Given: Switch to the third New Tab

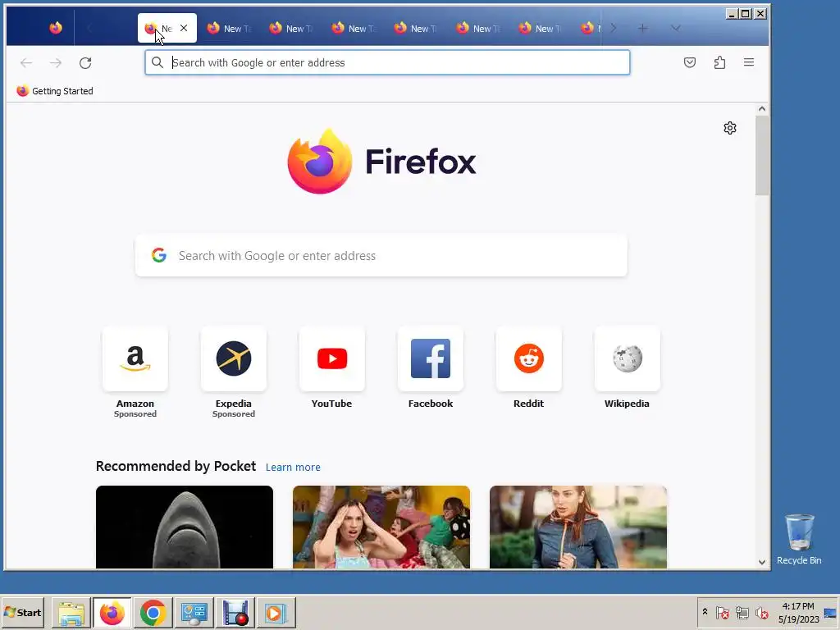Looking at the screenshot, I should point(291,28).
